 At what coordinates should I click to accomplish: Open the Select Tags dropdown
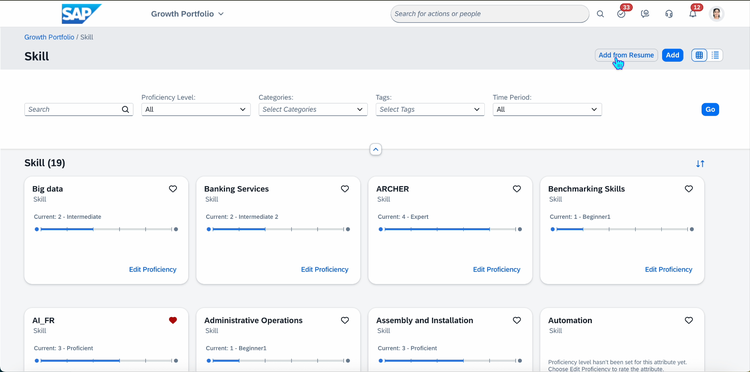tap(430, 109)
